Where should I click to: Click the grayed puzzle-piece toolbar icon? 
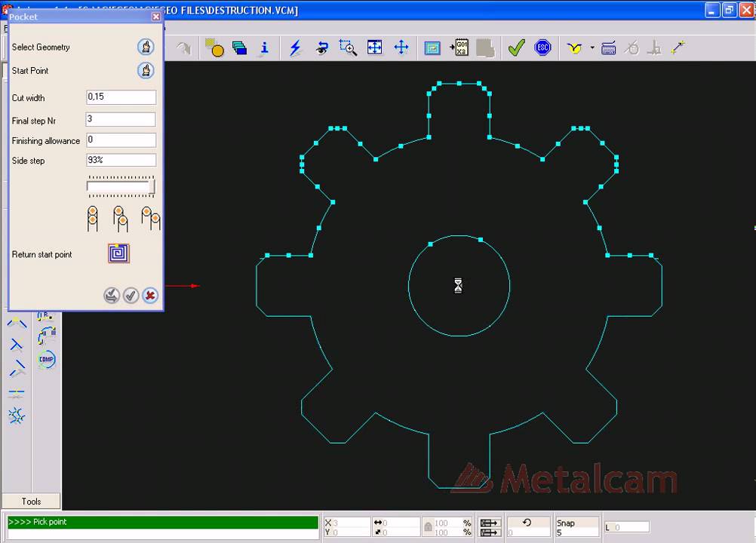click(486, 48)
